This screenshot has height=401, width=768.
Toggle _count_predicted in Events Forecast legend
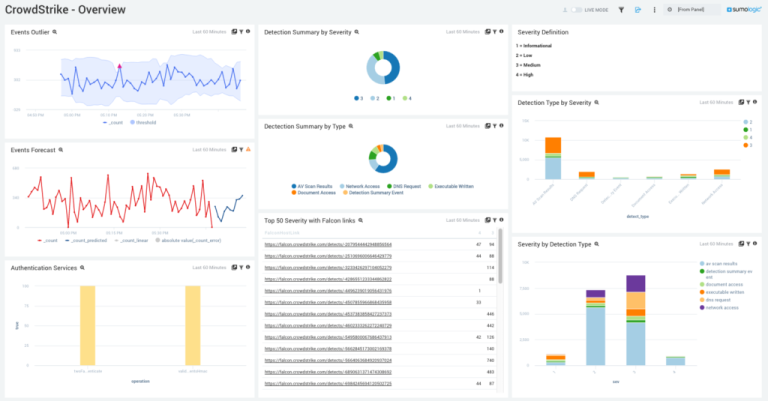86,240
